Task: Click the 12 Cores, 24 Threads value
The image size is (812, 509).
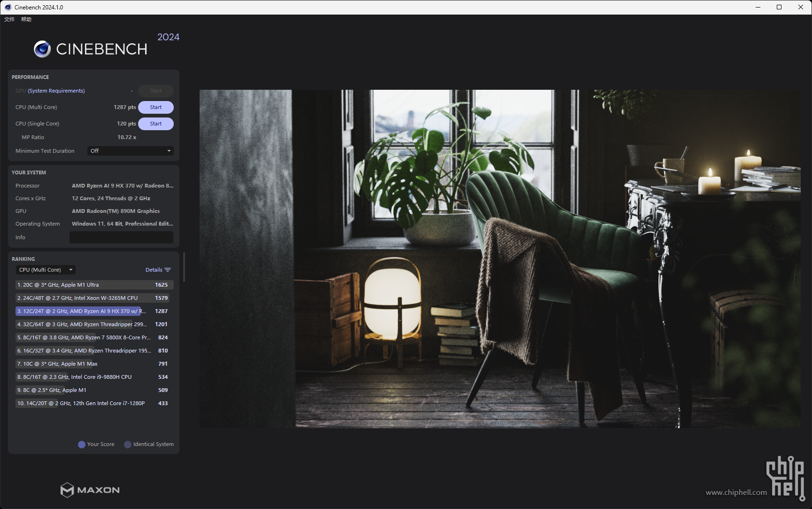Action: pyautogui.click(x=111, y=198)
